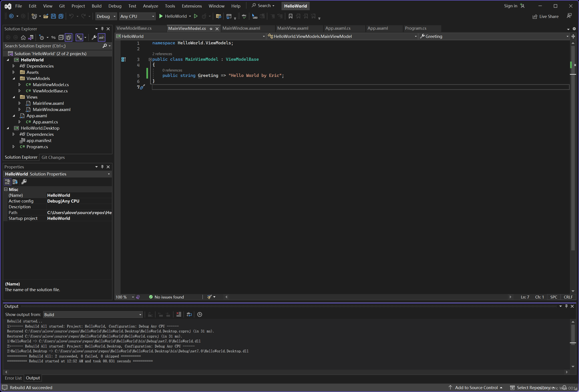Click the Sign in link
579x392 pixels.
[510, 6]
